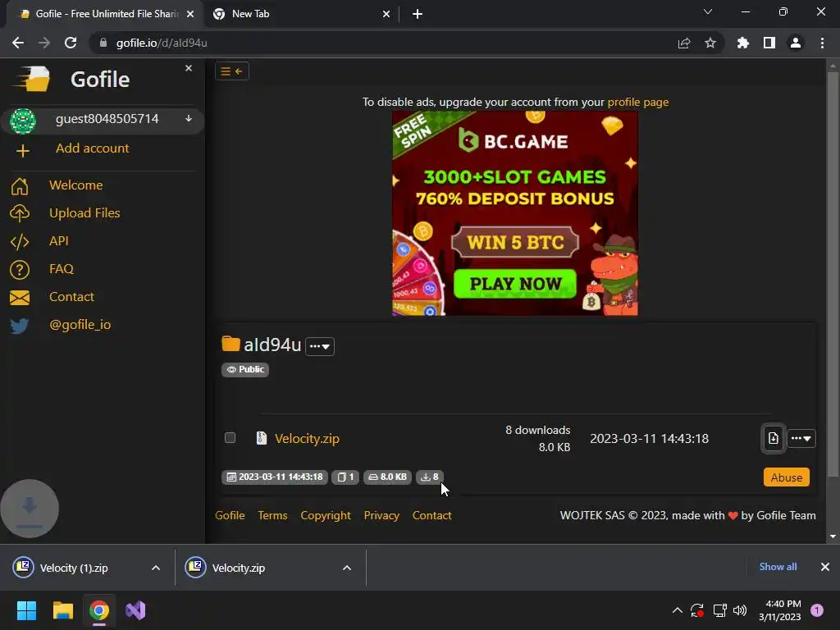Open File Explorer from the taskbar

click(62, 610)
